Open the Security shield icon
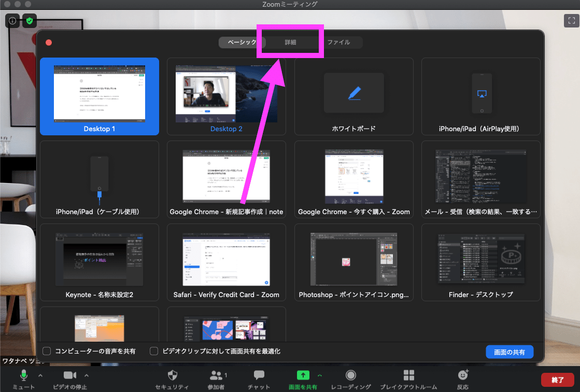The image size is (580, 392). [173, 375]
